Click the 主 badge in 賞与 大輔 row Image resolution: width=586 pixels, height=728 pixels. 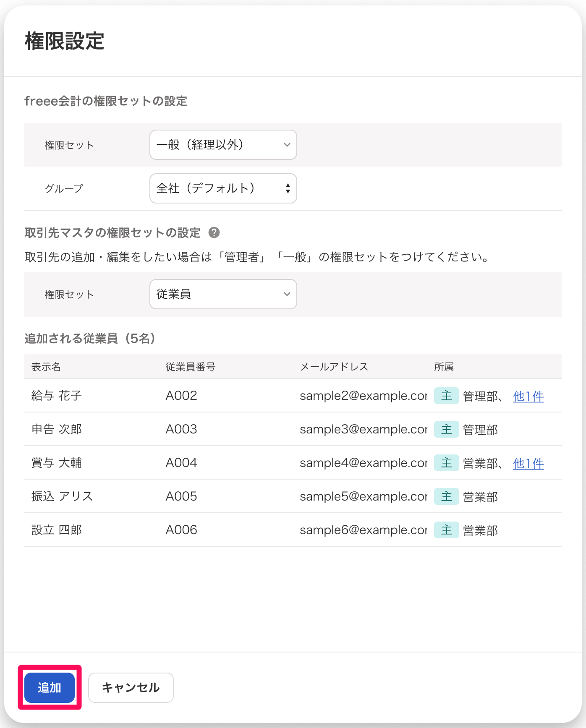pyautogui.click(x=446, y=463)
